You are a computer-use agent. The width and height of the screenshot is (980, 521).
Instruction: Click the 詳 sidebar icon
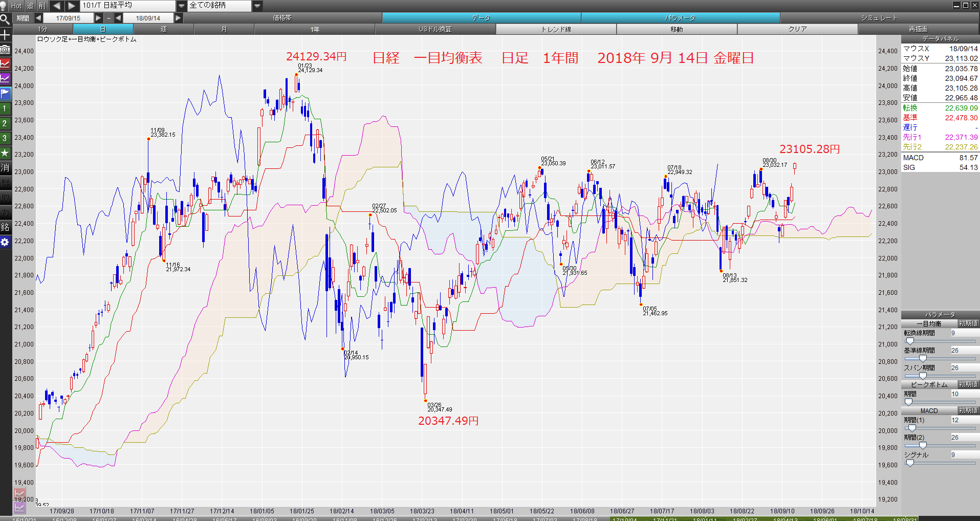[5, 183]
